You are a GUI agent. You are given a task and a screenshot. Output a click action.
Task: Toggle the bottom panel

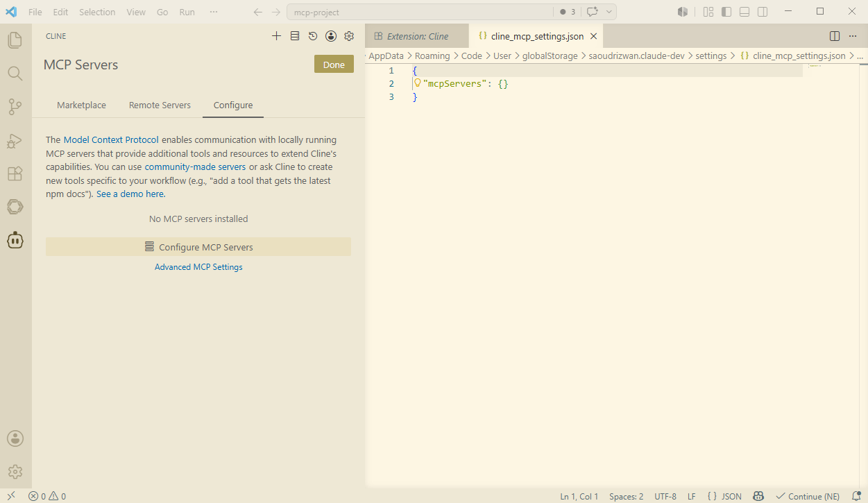[744, 12]
